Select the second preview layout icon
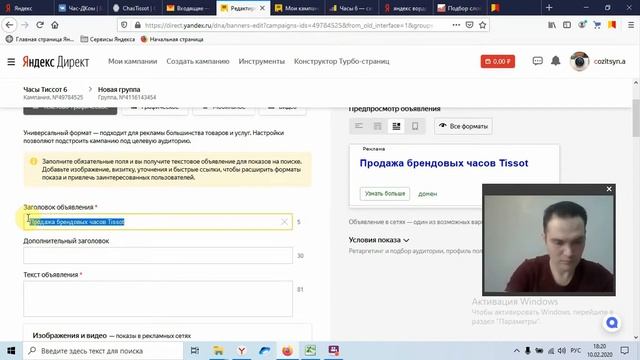This screenshot has height=360, width=640. pyautogui.click(x=378, y=126)
